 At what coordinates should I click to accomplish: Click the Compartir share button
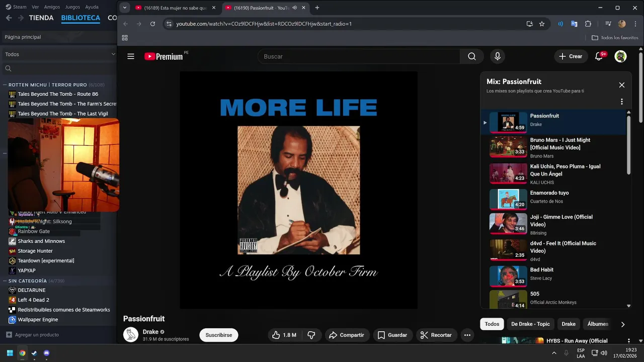click(347, 335)
